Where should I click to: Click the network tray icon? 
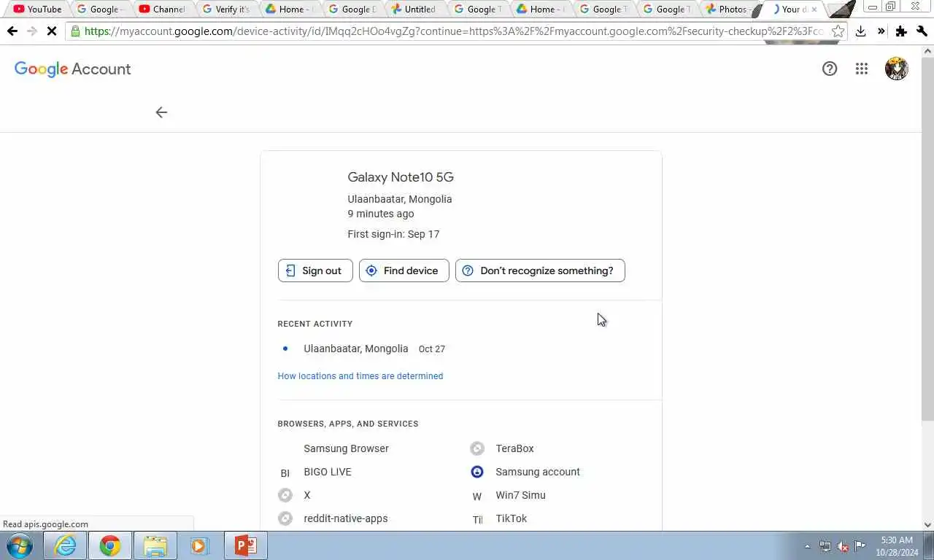pyautogui.click(x=825, y=546)
